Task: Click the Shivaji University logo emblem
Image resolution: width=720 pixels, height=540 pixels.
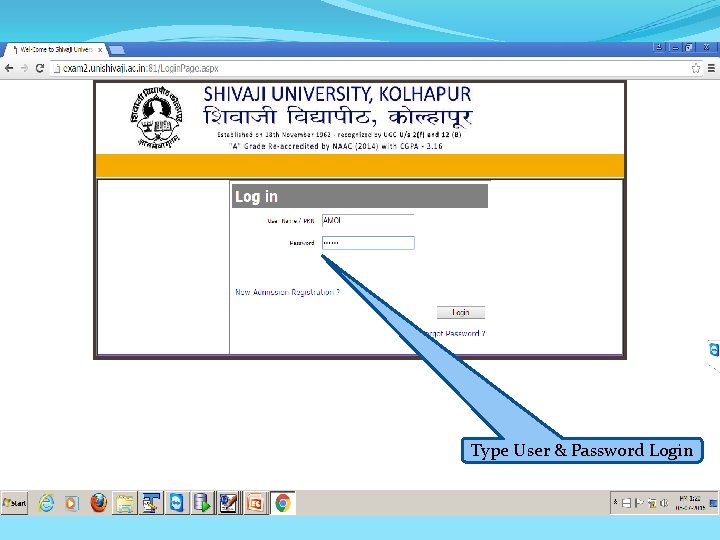Action: tap(156, 117)
